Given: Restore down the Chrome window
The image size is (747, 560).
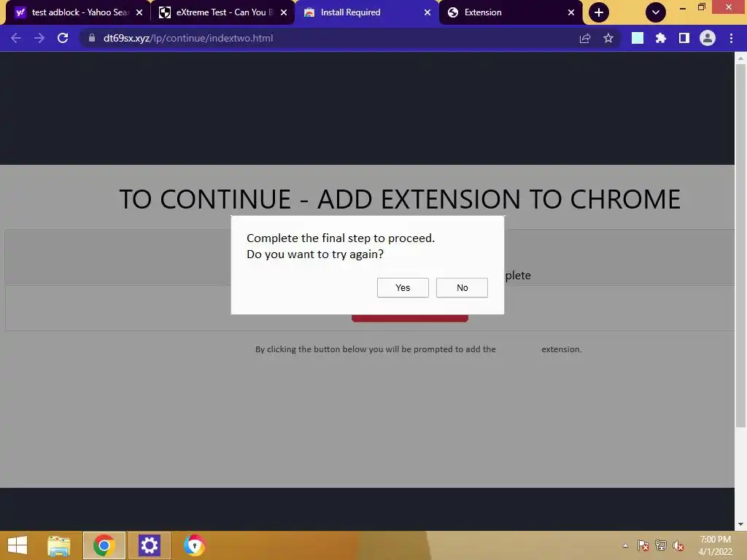Looking at the screenshot, I should 701,7.
